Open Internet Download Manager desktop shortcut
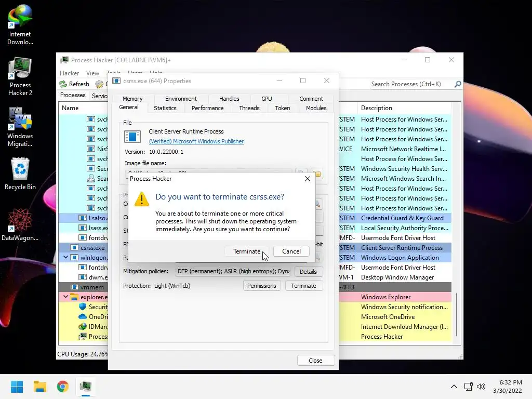This screenshot has width=532, height=399. [x=20, y=25]
